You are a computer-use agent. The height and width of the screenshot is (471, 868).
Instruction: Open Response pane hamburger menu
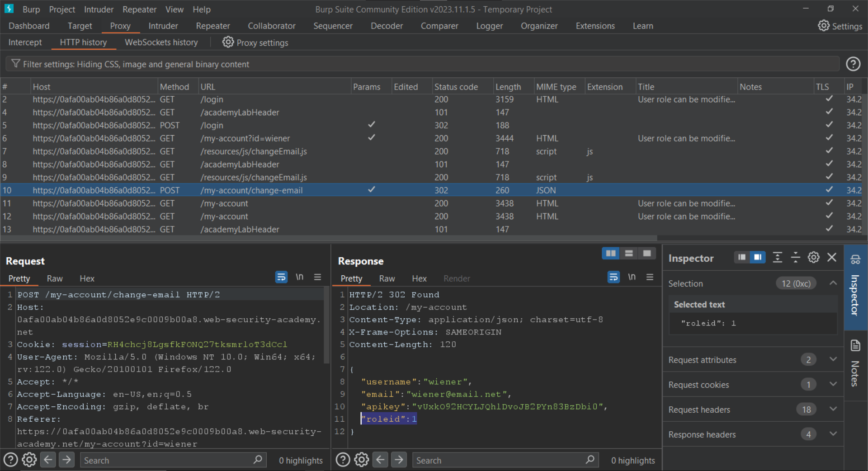click(x=650, y=277)
